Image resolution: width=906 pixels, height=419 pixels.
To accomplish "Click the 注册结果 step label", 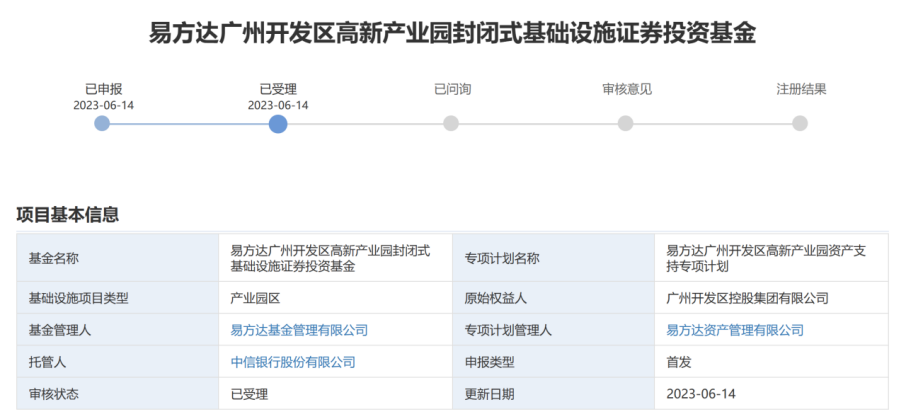I will point(801,90).
